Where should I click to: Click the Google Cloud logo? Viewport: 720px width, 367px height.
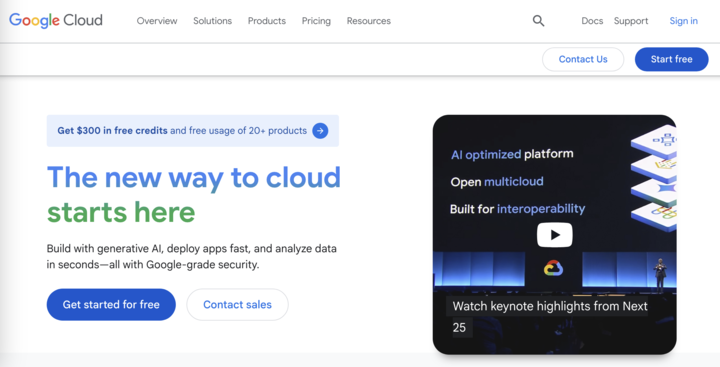pos(56,21)
